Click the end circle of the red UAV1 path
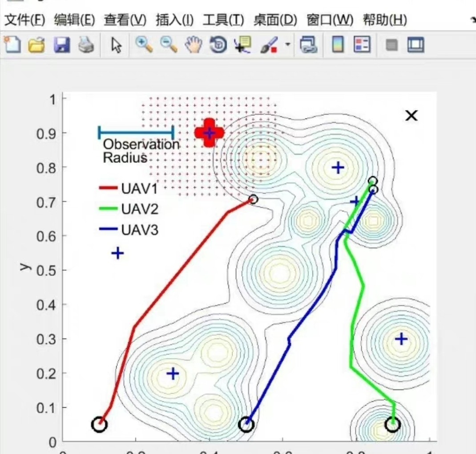Viewport: 476px width, 454px height. tap(253, 199)
